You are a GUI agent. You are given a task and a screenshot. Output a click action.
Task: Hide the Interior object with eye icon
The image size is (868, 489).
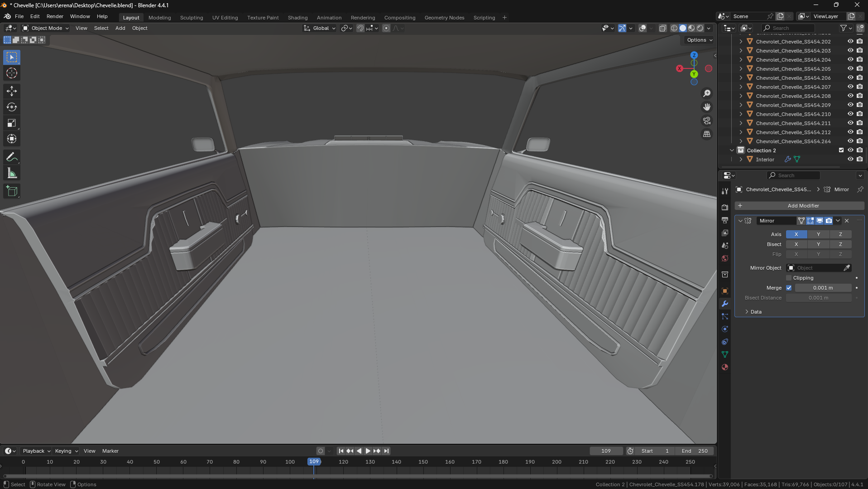click(x=850, y=160)
